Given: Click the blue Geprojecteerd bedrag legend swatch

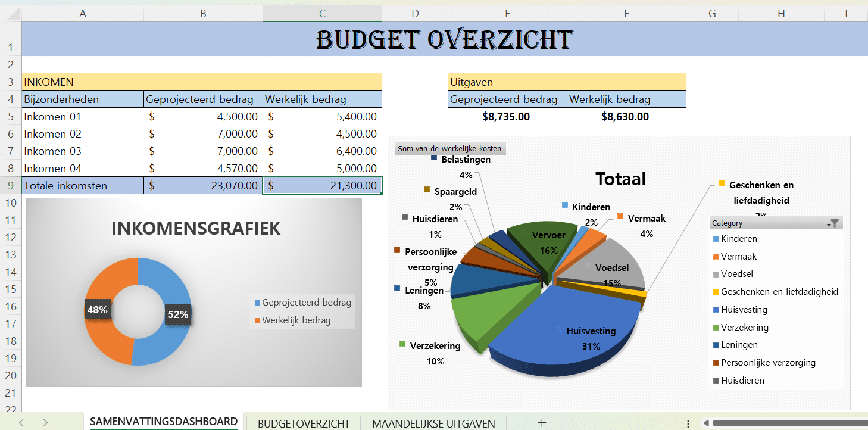Looking at the screenshot, I should [x=257, y=303].
